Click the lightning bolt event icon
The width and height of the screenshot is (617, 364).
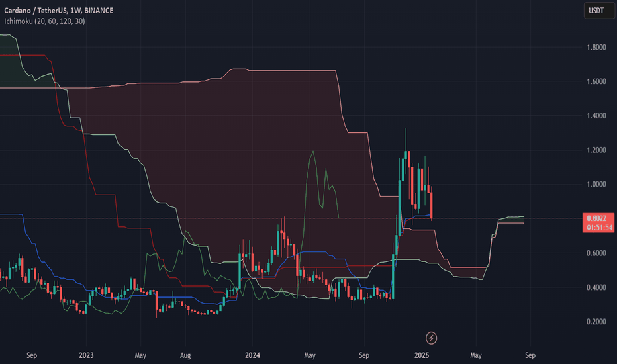point(431,338)
